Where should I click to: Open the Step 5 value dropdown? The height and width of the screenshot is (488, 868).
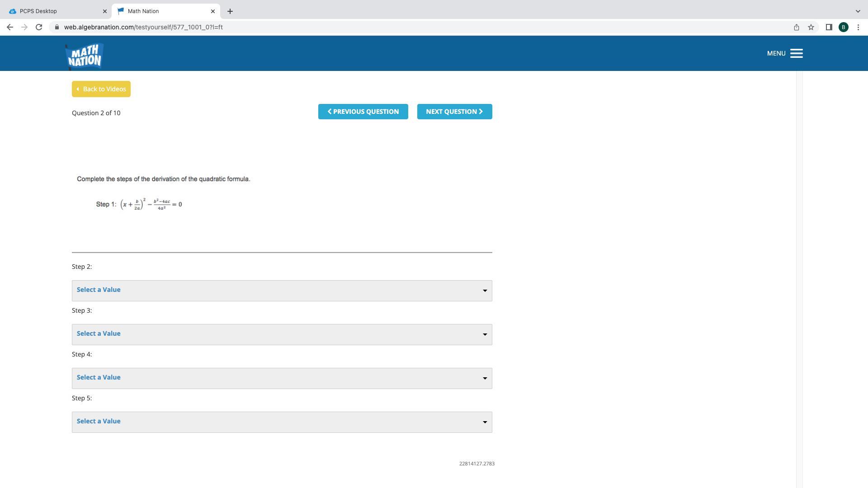click(x=282, y=422)
